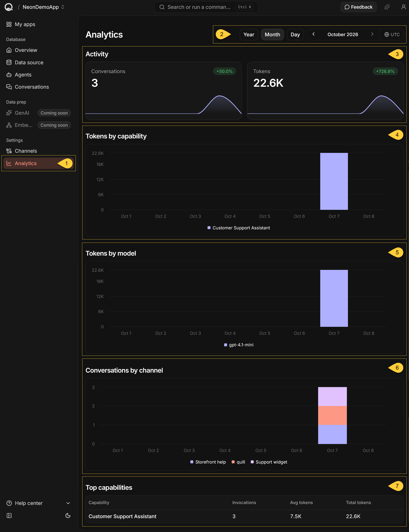Go to the next month
Image resolution: width=409 pixels, height=532 pixels.
[x=372, y=34]
